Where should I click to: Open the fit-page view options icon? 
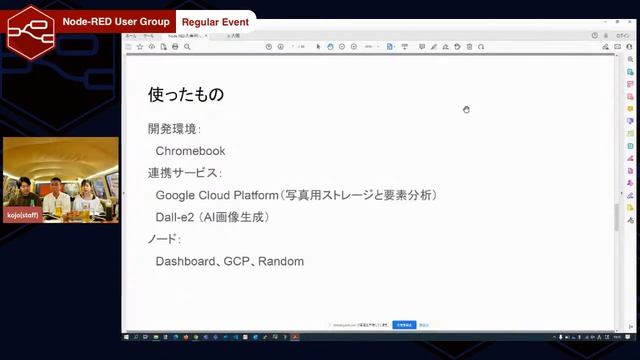390,47
